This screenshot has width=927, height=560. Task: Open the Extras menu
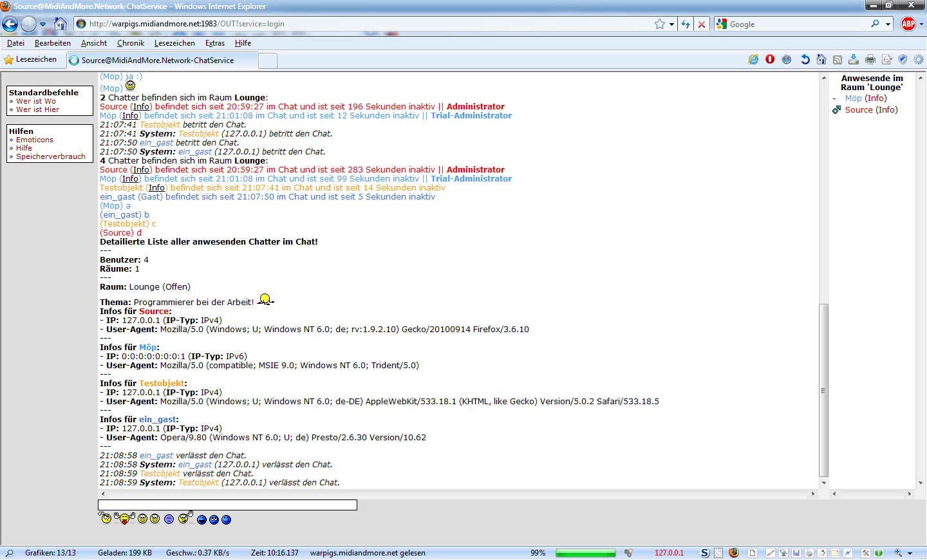tap(215, 43)
